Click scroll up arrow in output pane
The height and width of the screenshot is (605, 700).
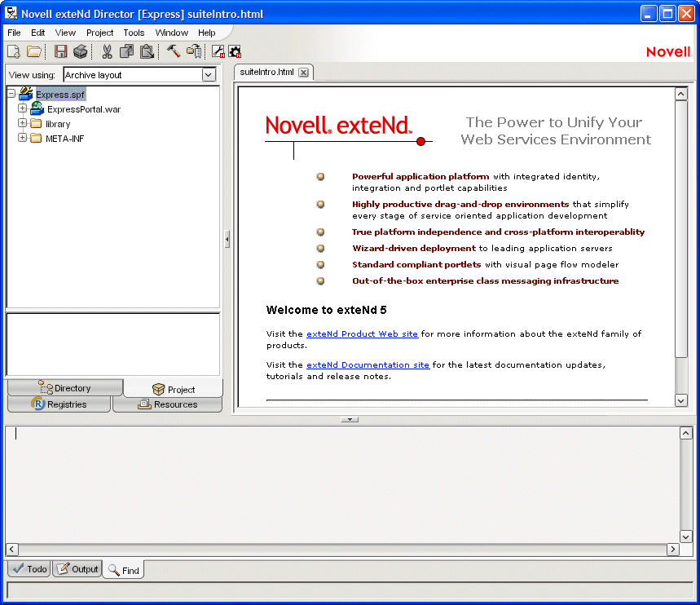point(685,433)
